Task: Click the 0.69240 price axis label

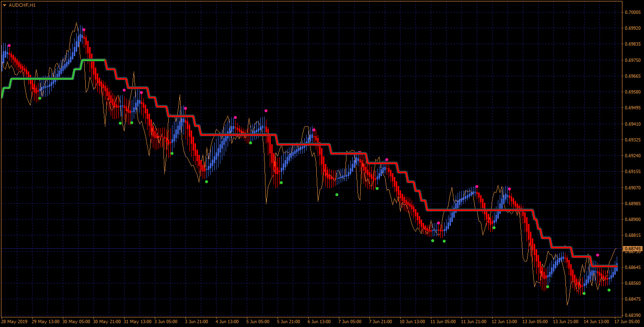Action: pos(632,155)
